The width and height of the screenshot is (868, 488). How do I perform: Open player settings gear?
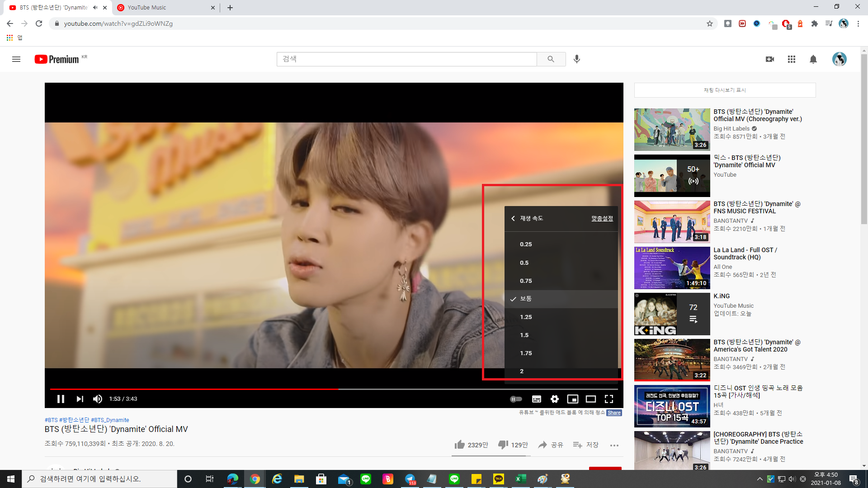[x=555, y=399]
